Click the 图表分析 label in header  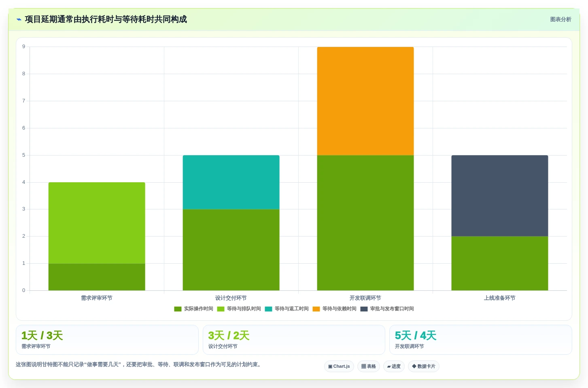click(x=560, y=19)
